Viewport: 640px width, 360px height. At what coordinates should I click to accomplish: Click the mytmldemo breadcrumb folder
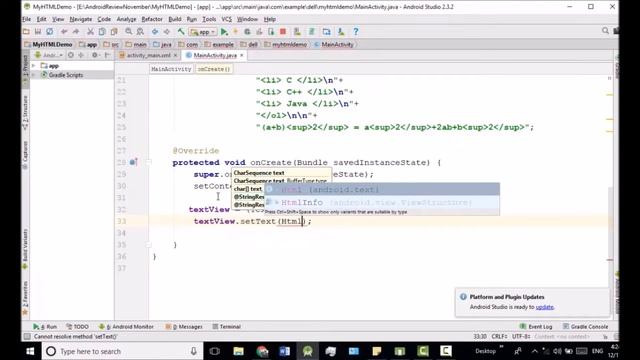coord(285,44)
